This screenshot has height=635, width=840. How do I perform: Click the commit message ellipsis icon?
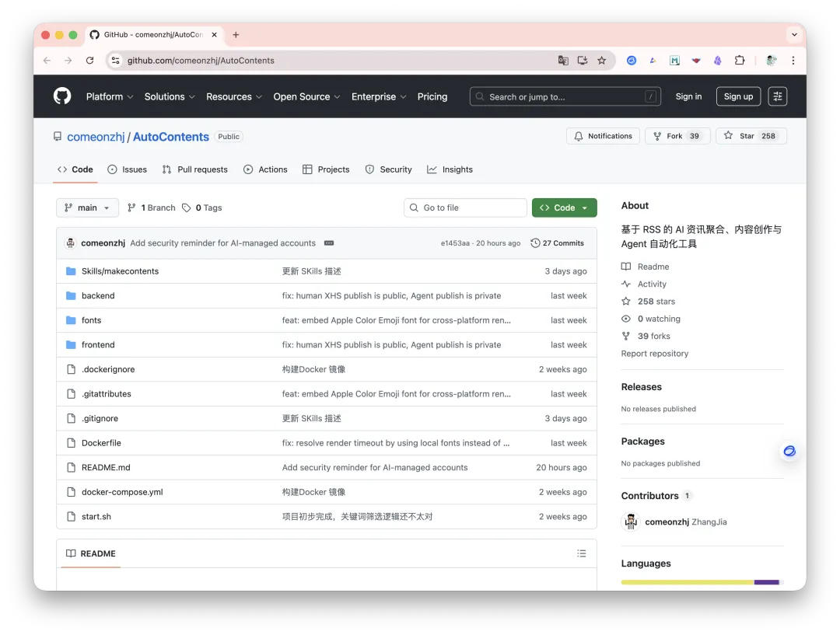point(329,243)
